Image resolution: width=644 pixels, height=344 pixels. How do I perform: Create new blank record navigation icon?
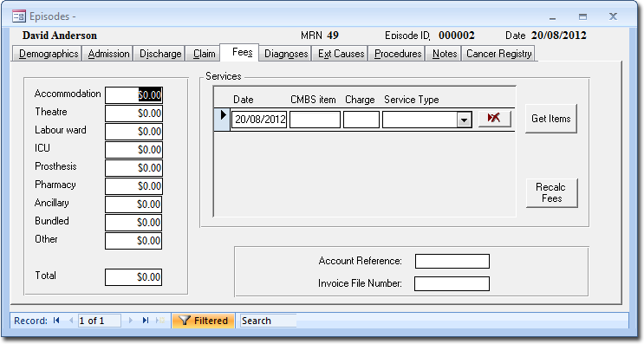coord(160,321)
